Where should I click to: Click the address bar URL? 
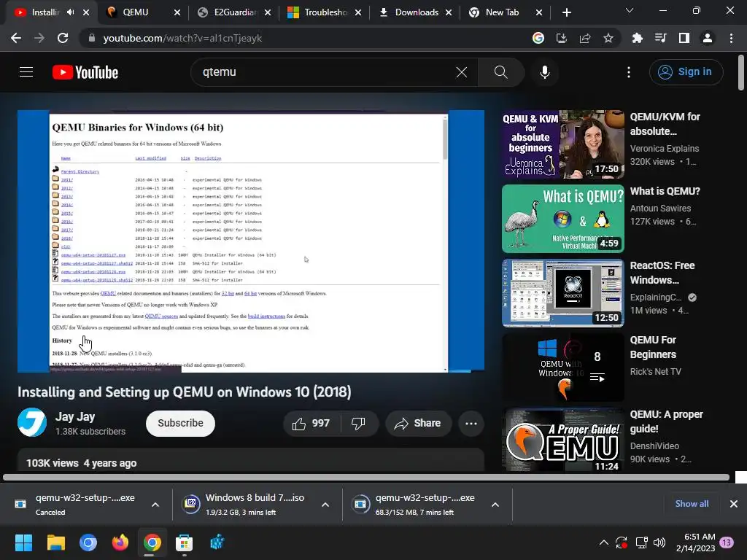(182, 38)
